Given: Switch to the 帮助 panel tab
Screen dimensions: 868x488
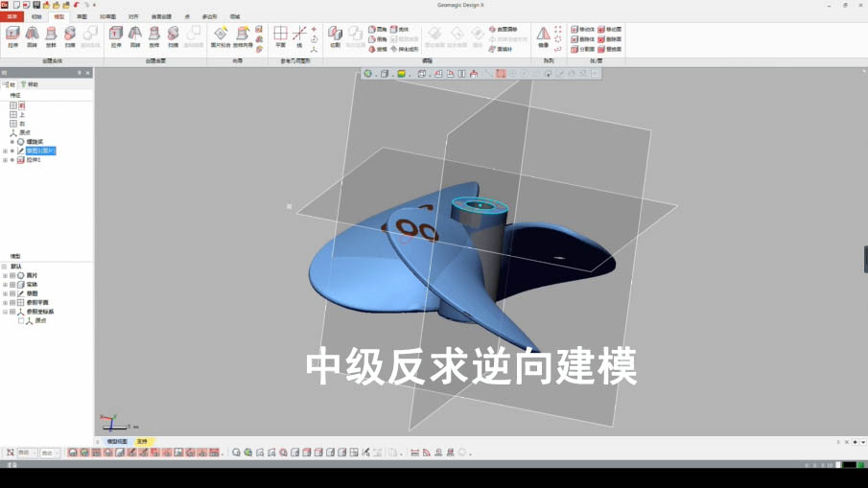Looking at the screenshot, I should [x=31, y=84].
